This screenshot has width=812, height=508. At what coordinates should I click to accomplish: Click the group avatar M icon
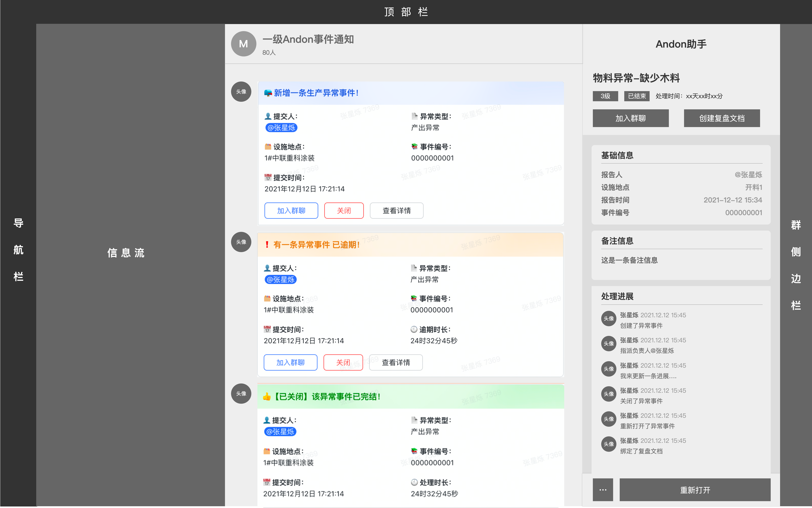coord(243,44)
